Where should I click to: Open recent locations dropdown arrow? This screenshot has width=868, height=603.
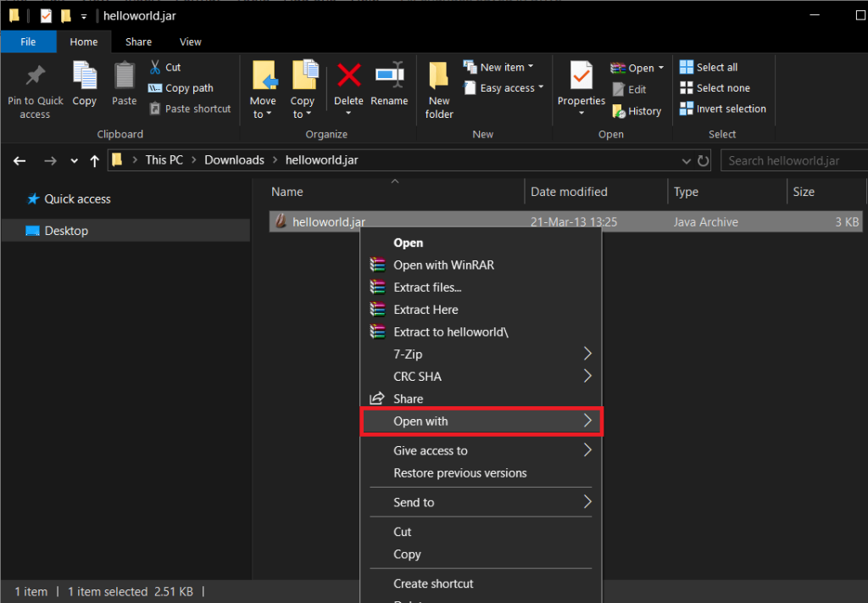pyautogui.click(x=75, y=161)
